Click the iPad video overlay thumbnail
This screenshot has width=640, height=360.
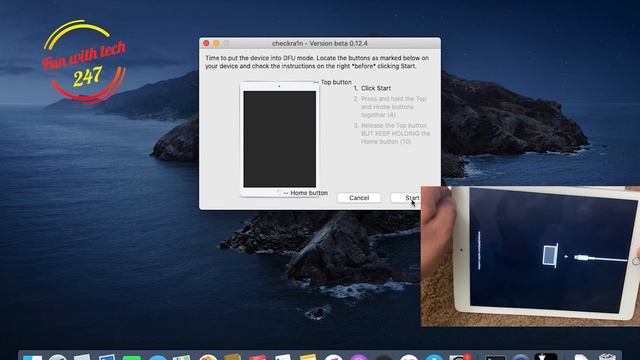(x=530, y=256)
